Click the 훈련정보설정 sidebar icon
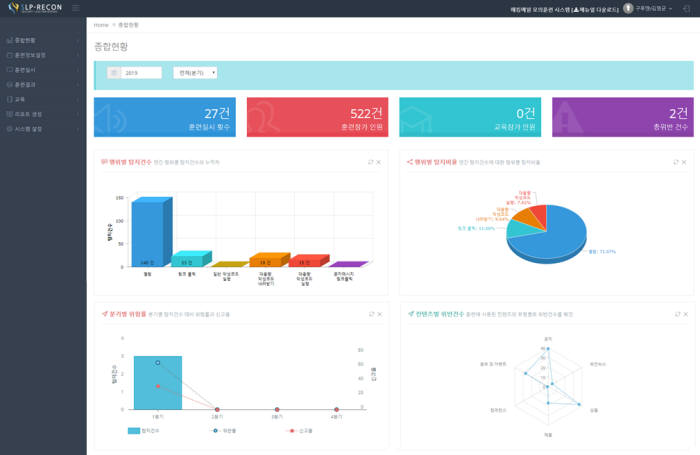700x455 pixels. (9, 55)
